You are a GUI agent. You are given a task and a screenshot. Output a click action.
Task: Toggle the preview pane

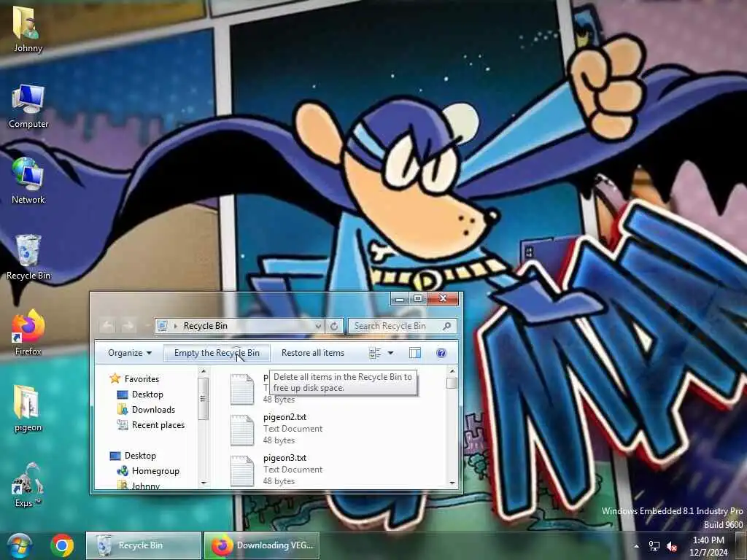tap(415, 353)
